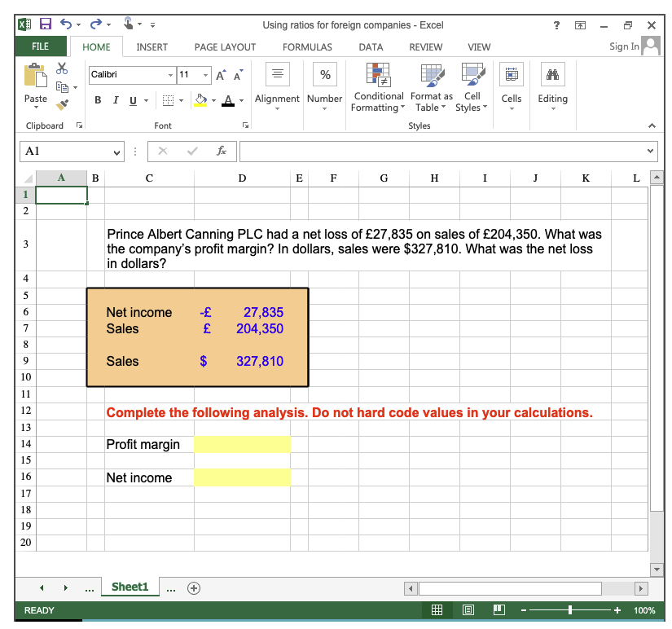Open the Cell Styles gallery

point(472,88)
